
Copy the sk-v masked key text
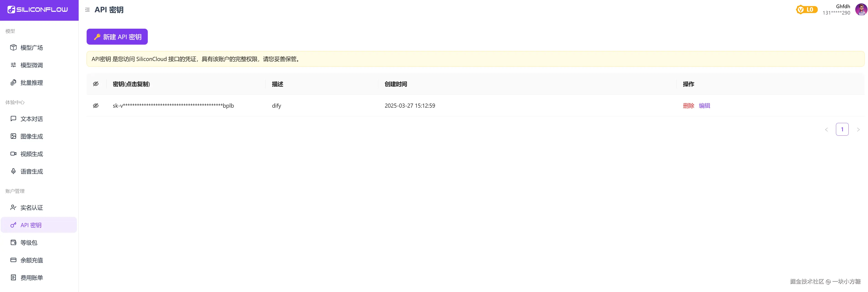click(x=173, y=106)
